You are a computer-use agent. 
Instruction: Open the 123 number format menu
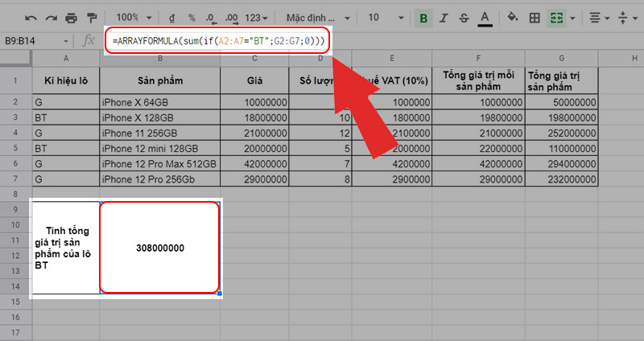tap(258, 17)
